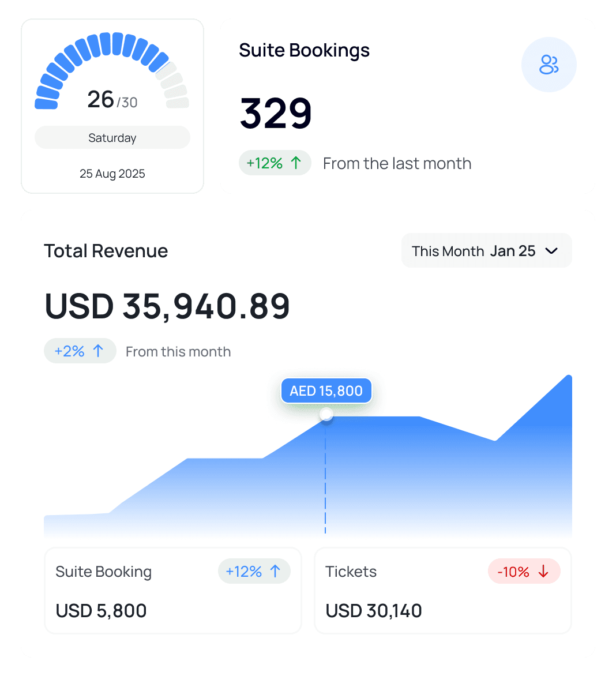Click the +12% toggle on Suite Booking card
Viewport: 616px width, 676px height.
pos(254,571)
